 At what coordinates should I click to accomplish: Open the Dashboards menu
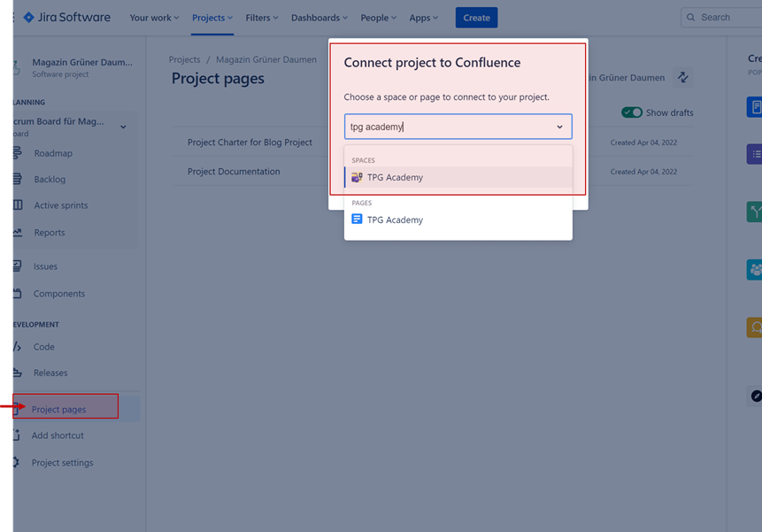point(319,18)
